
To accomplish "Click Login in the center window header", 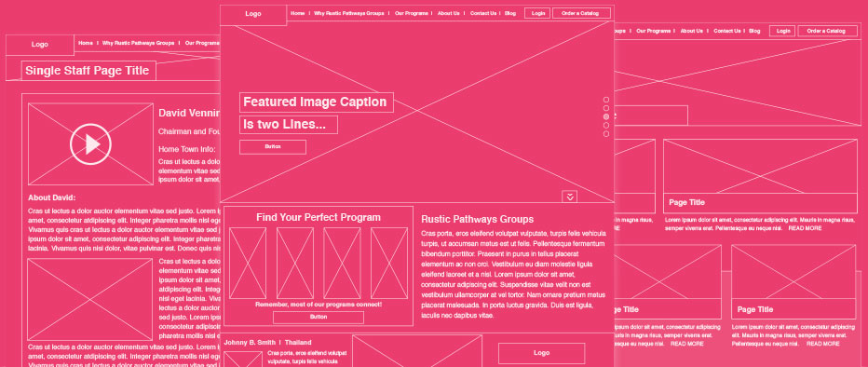I will 537,13.
